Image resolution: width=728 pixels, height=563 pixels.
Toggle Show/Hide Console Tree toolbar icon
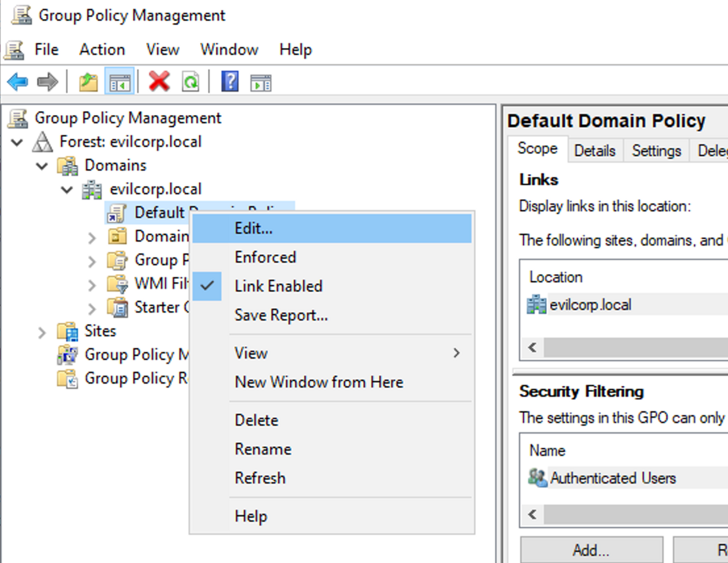pyautogui.click(x=119, y=82)
